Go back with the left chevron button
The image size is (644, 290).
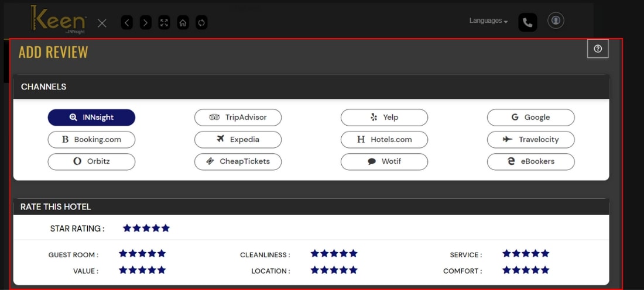[x=127, y=23]
